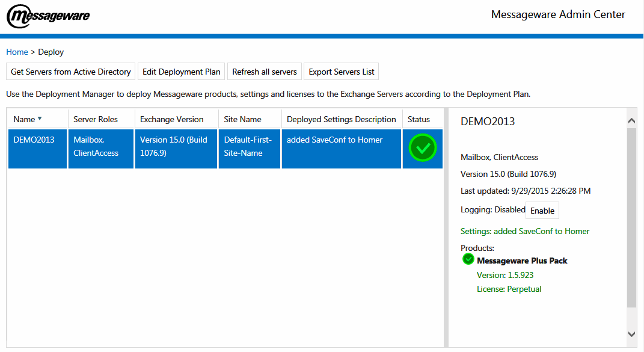Image resolution: width=644 pixels, height=352 pixels.
Task: Click the Mailbox, ClientAccess table cell
Action: coord(101,149)
